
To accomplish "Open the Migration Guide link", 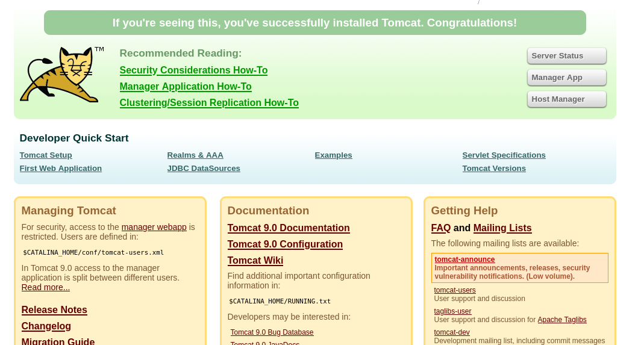I will (x=58, y=341).
